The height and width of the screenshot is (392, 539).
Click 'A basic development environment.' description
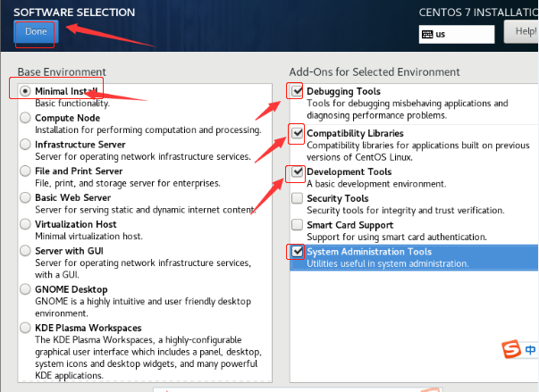pyautogui.click(x=376, y=184)
